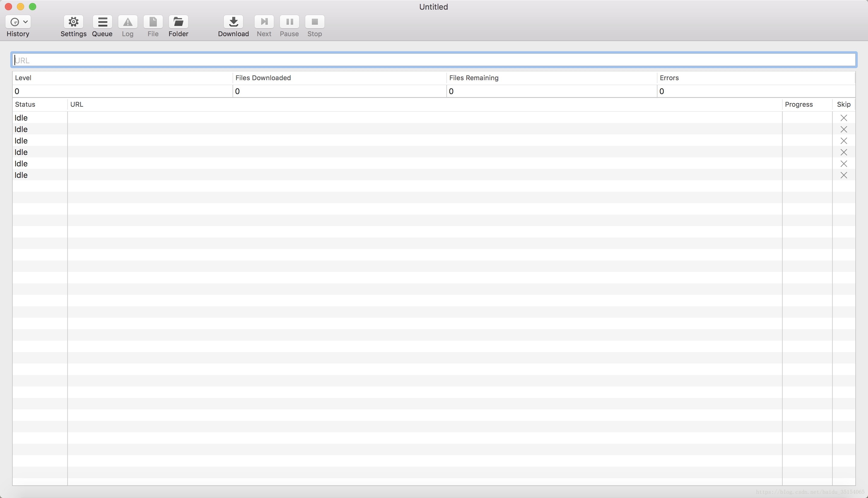Skip the first Idle connection row

[x=843, y=118]
